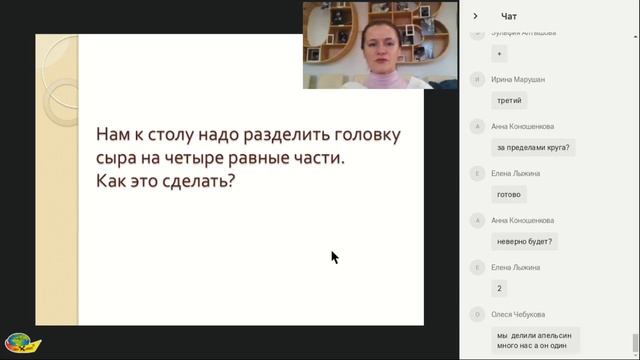Click the chat scrollbar up arrow
Screen dimensions: 640x360
pos(636,37)
